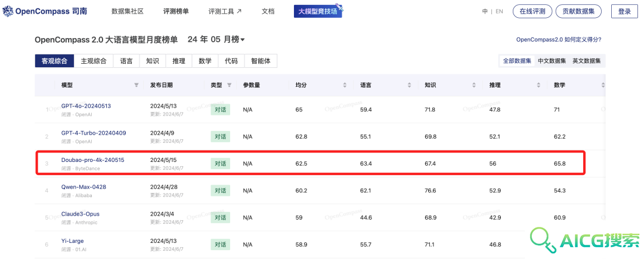Select the 代码 tab
Viewport: 644px width, 259px height.
tap(231, 61)
